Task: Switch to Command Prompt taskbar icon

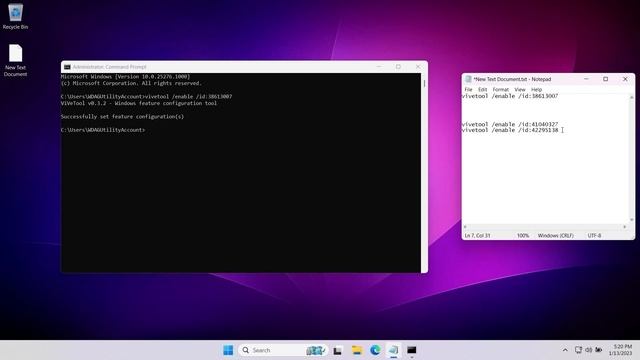Action: coord(411,350)
